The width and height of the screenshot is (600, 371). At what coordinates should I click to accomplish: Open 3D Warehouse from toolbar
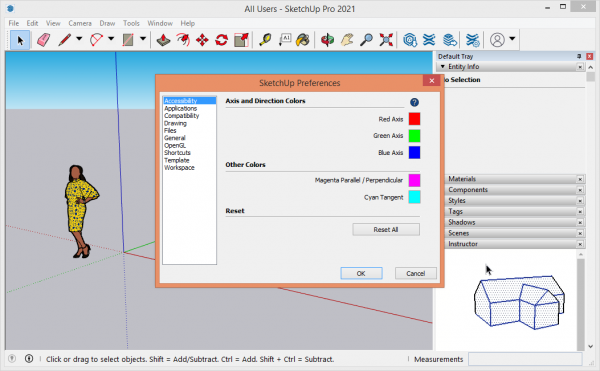410,40
